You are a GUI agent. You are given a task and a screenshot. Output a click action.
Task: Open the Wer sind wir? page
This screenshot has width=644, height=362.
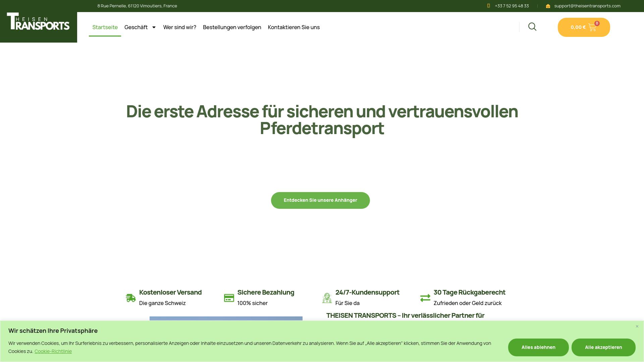[x=179, y=27]
